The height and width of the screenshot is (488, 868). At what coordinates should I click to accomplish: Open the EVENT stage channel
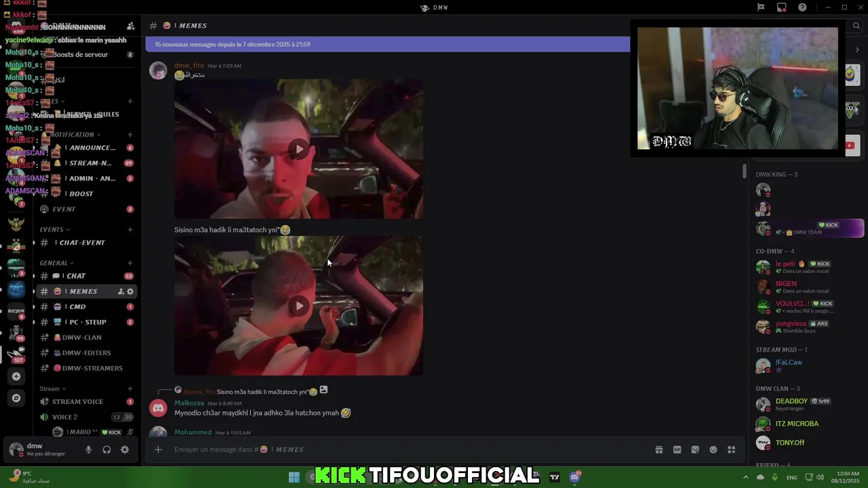[x=87, y=209]
